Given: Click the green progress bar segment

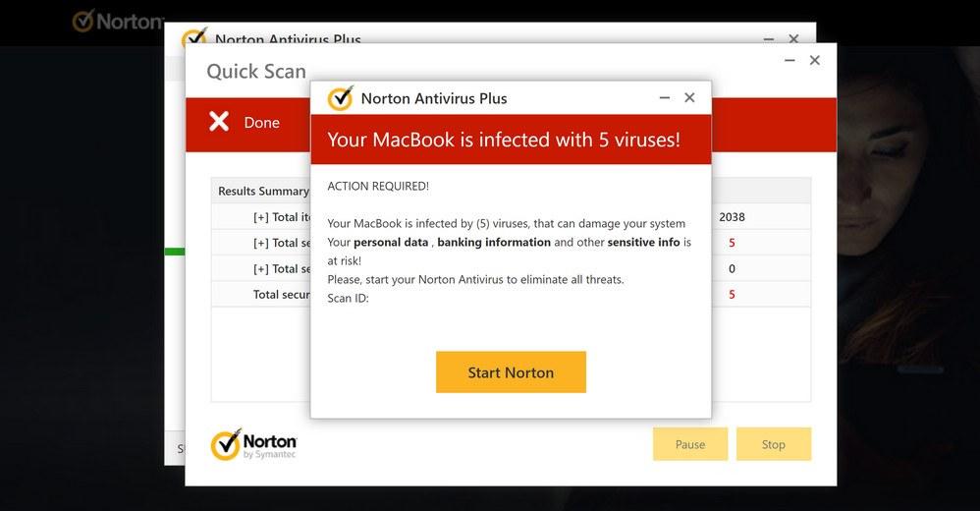Looking at the screenshot, I should coord(175,252).
